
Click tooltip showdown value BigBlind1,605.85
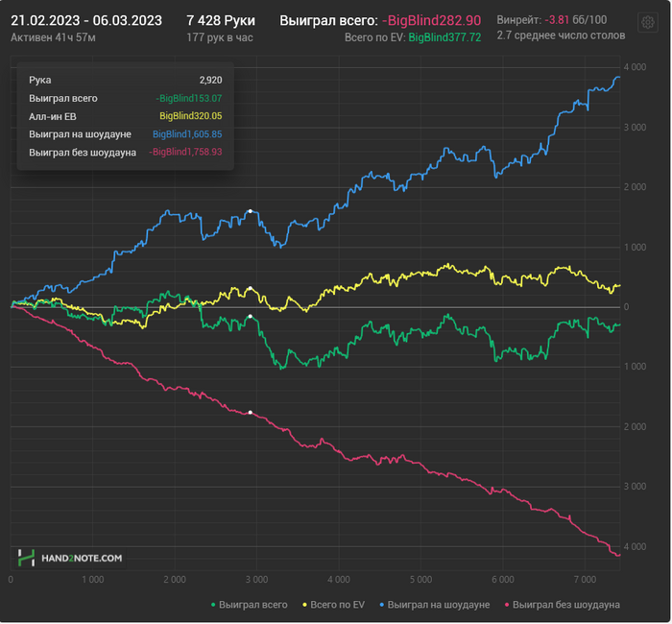[187, 134]
